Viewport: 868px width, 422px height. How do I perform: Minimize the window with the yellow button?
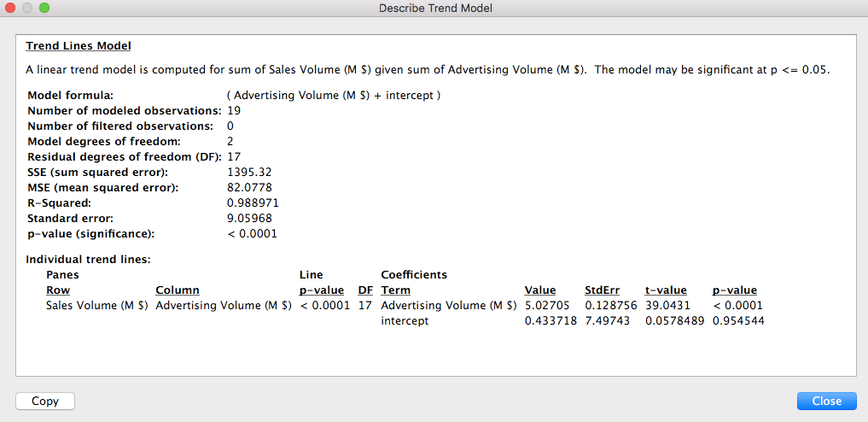point(28,8)
